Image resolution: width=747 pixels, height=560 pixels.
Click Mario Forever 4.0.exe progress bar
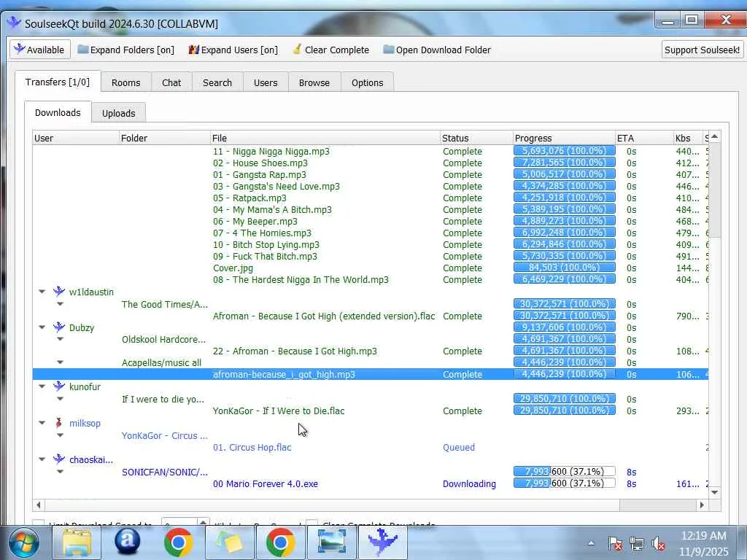565,483
